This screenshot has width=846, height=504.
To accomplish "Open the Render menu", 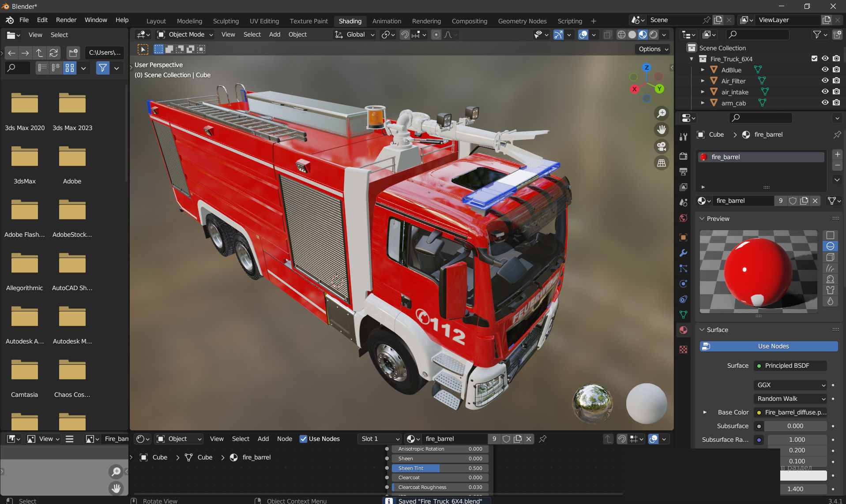I will point(66,20).
